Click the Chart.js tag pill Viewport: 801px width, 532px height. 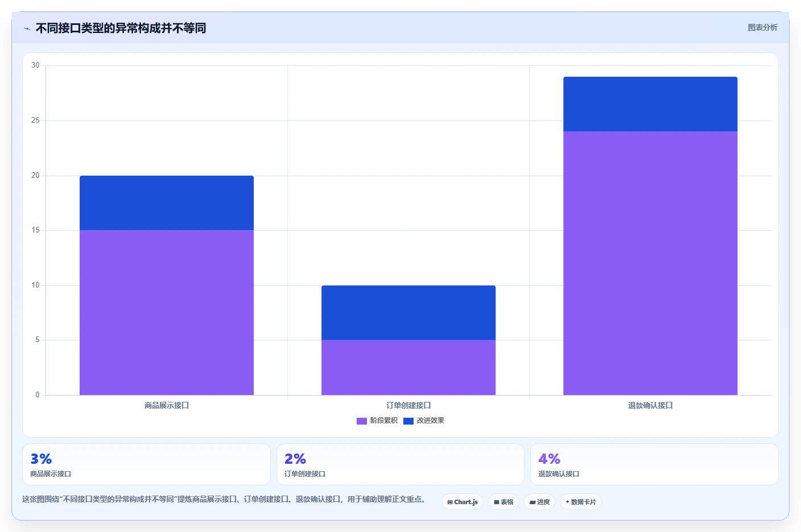(x=463, y=502)
